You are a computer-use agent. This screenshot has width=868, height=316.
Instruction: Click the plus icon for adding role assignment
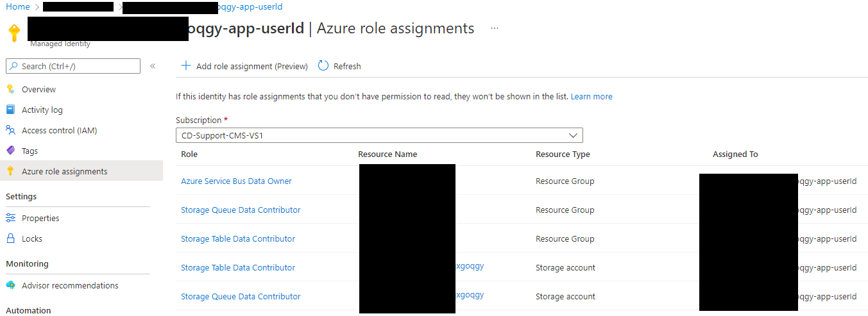[x=186, y=65]
